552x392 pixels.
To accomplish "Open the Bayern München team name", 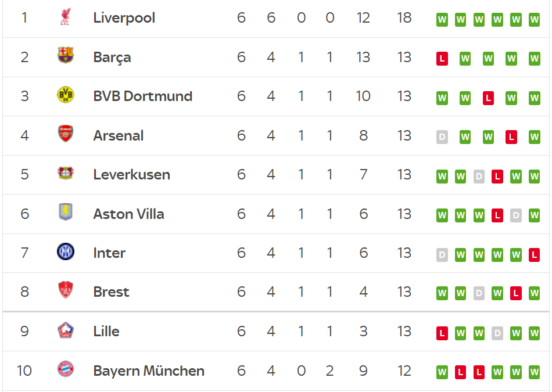I will [149, 371].
